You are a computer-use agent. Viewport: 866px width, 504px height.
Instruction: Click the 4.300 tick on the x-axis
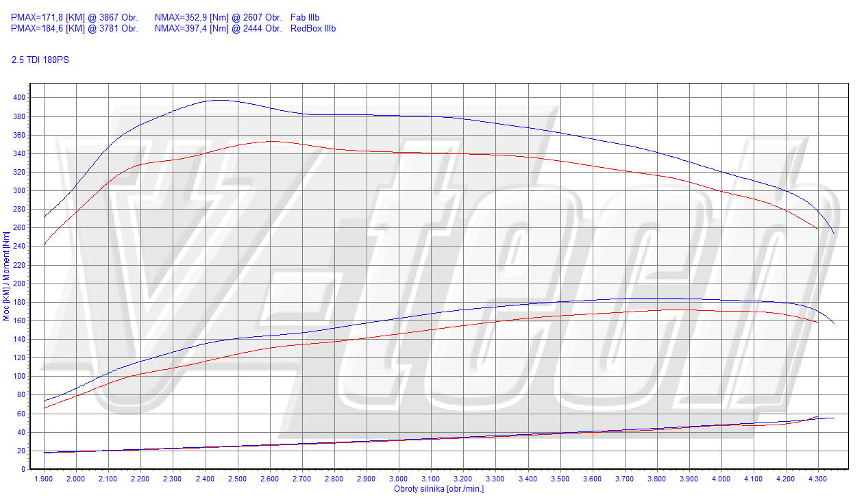point(818,479)
